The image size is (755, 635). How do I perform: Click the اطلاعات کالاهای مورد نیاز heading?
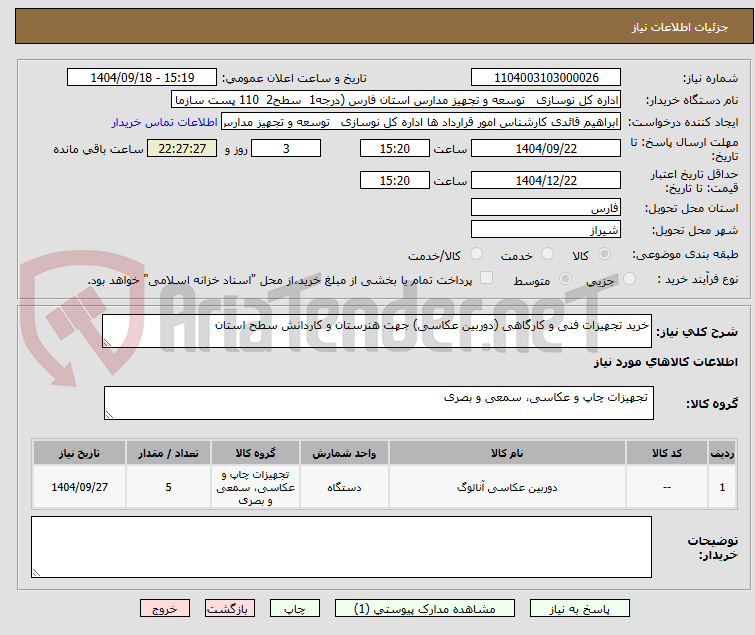[665, 362]
